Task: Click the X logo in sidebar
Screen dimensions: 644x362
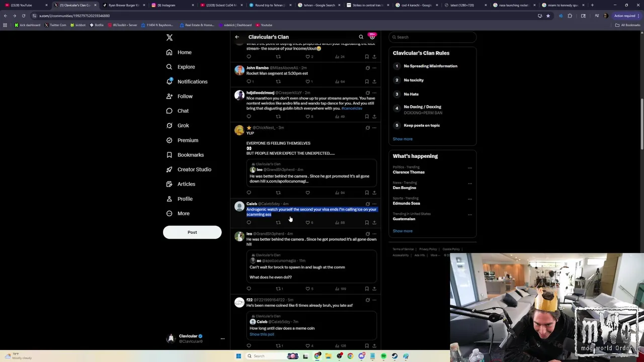Action: pos(170,38)
